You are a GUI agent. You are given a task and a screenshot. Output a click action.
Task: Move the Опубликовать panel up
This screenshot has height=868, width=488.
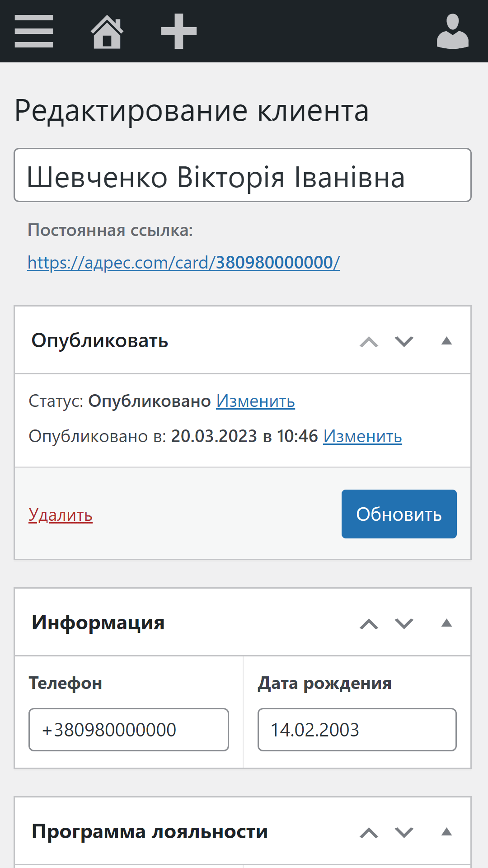point(369,341)
